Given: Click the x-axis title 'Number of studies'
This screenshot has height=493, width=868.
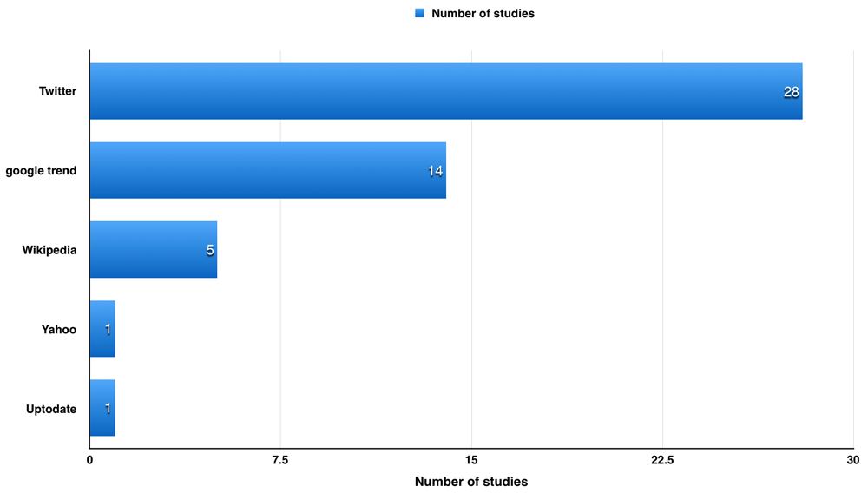Looking at the screenshot, I should click(x=471, y=482).
